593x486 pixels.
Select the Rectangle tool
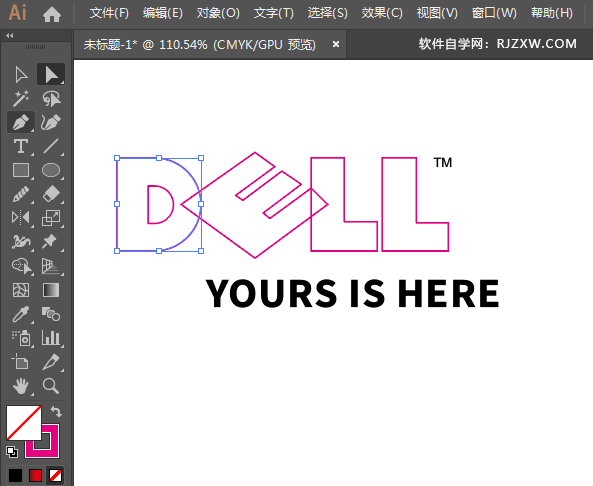pyautogui.click(x=21, y=170)
